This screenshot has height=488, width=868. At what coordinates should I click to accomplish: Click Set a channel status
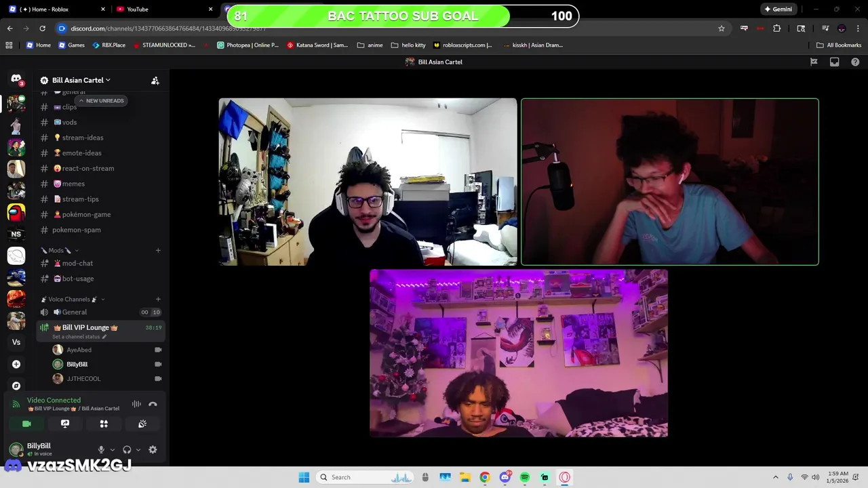click(x=79, y=337)
